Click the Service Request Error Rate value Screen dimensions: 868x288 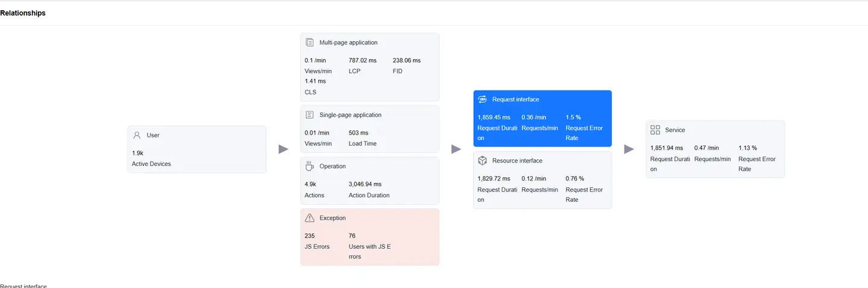point(747,148)
